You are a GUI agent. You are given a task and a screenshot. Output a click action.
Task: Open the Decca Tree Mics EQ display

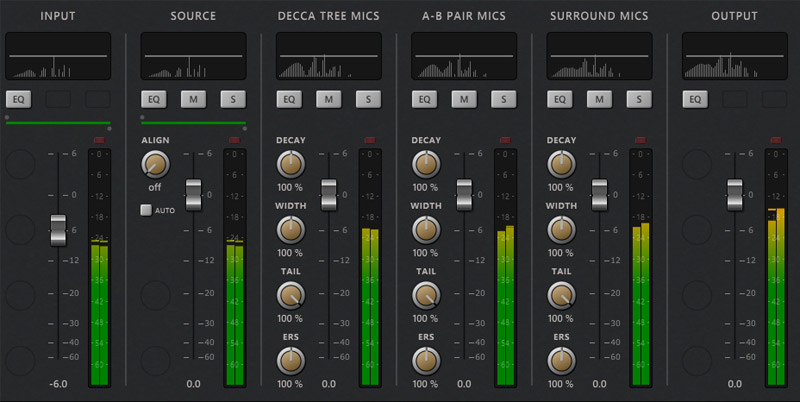[x=330, y=57]
